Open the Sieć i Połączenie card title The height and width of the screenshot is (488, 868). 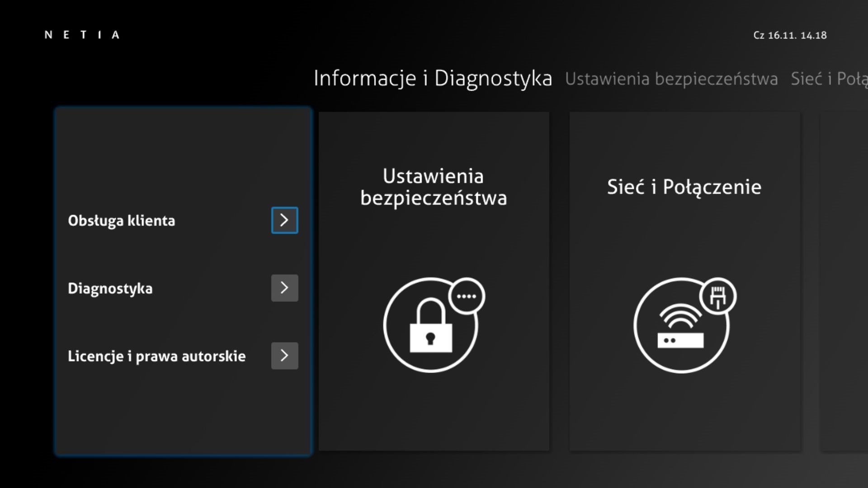[x=684, y=187]
